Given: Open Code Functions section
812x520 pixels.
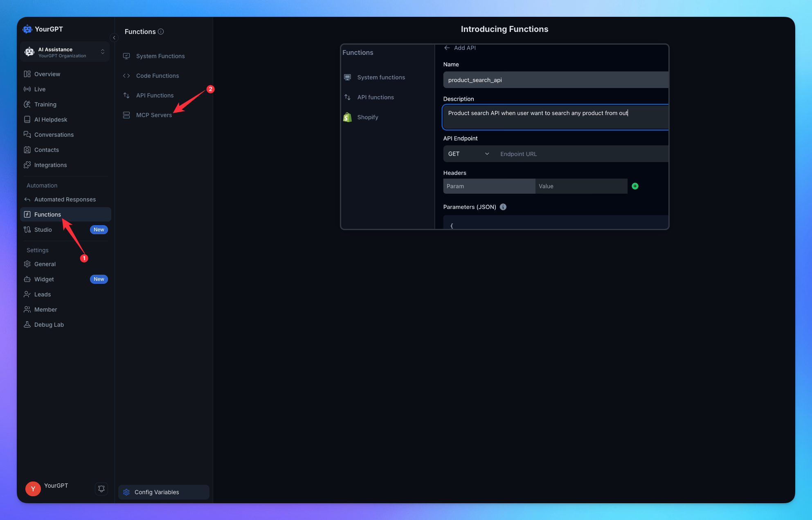Looking at the screenshot, I should pyautogui.click(x=157, y=76).
